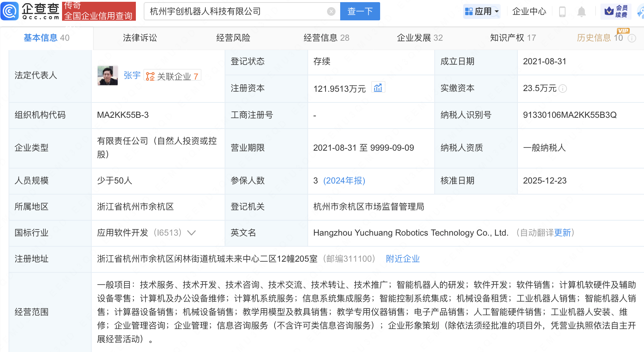Open notifications bell icon
This screenshot has height=352, width=644.
coord(582,12)
